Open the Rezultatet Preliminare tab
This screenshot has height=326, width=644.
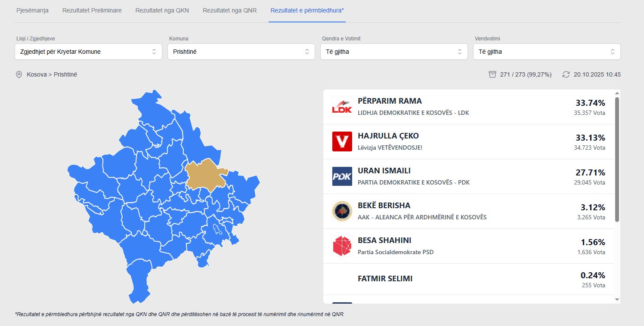coord(92,10)
